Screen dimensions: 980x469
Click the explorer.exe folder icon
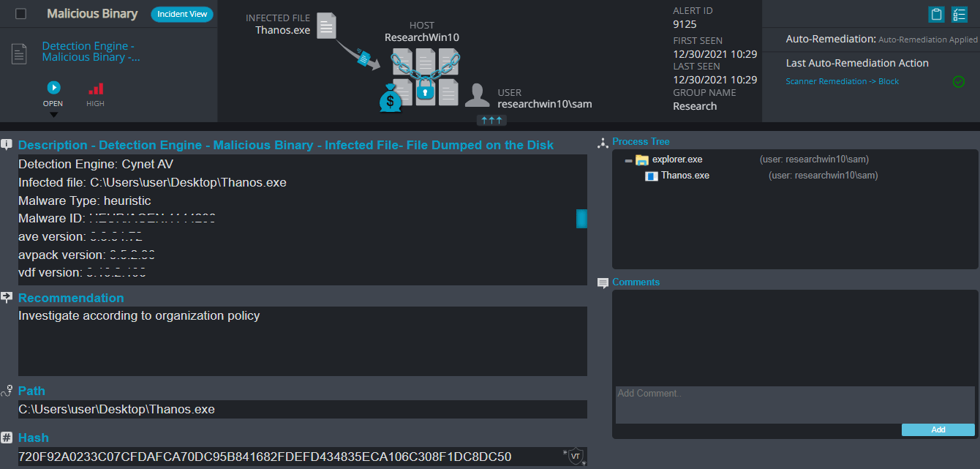pos(642,160)
